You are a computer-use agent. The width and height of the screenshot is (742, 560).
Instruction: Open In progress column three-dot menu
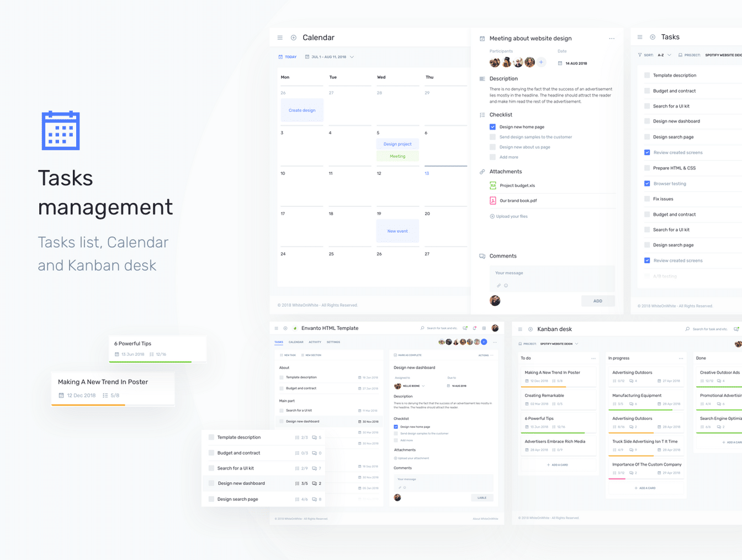[681, 359]
